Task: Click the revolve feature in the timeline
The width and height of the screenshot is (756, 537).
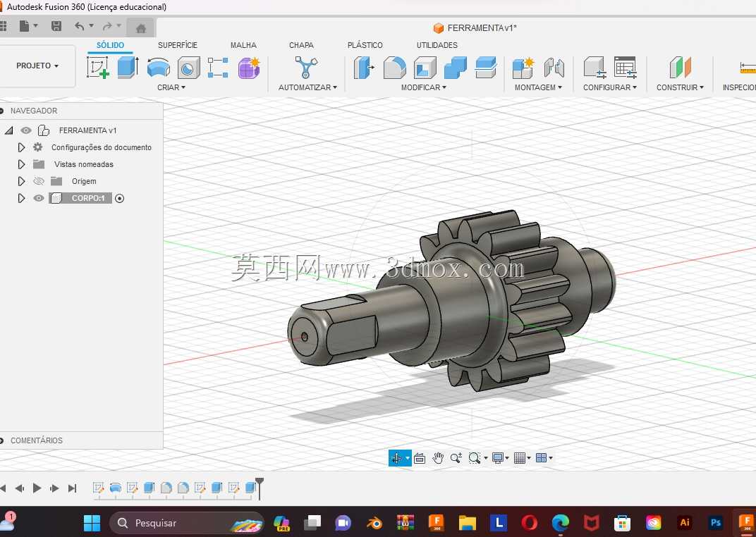Action: pyautogui.click(x=115, y=488)
